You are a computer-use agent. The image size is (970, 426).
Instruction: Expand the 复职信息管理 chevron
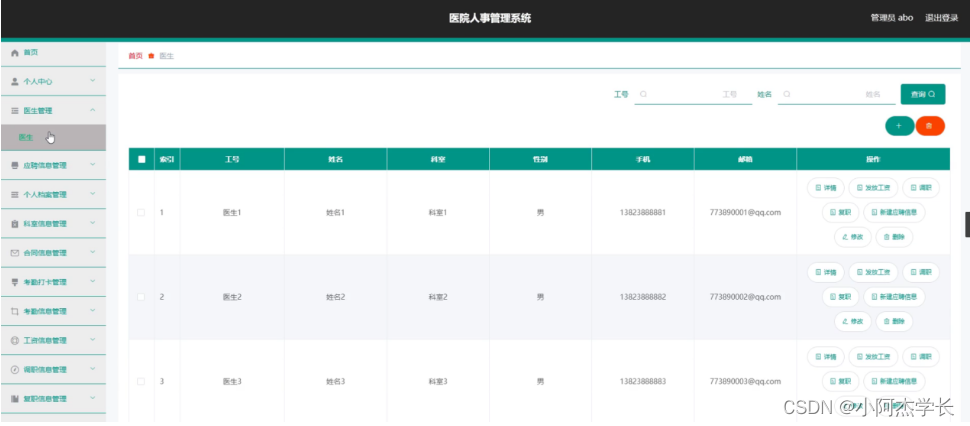pos(93,398)
